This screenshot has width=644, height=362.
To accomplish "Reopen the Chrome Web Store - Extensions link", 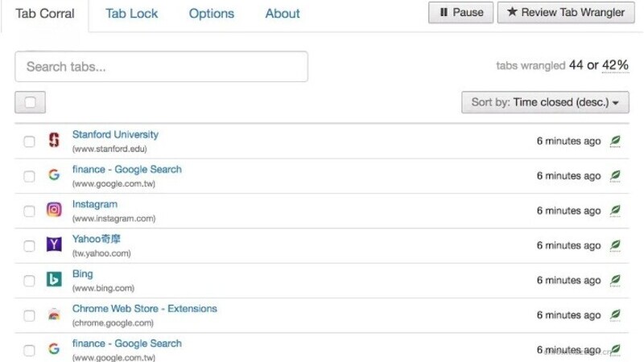I will pos(144,308).
